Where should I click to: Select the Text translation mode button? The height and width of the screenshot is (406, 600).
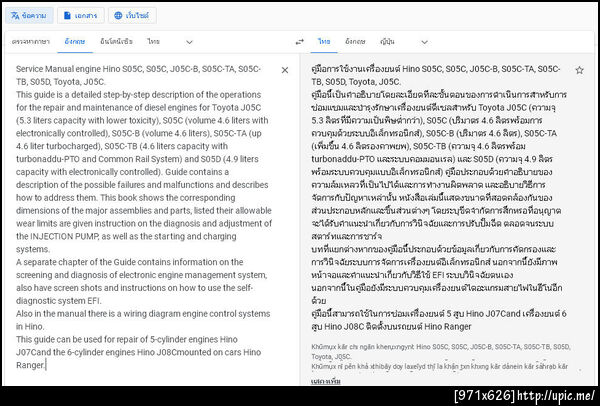(x=29, y=16)
